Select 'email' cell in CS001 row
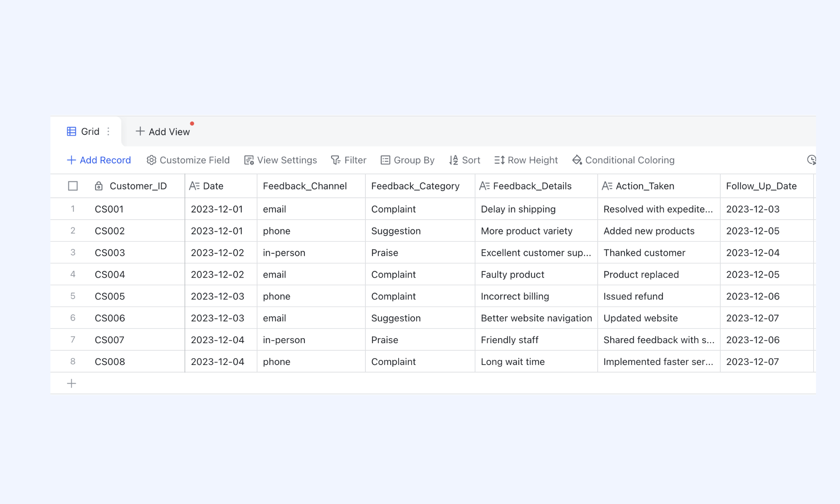The height and width of the screenshot is (504, 840). point(311,209)
